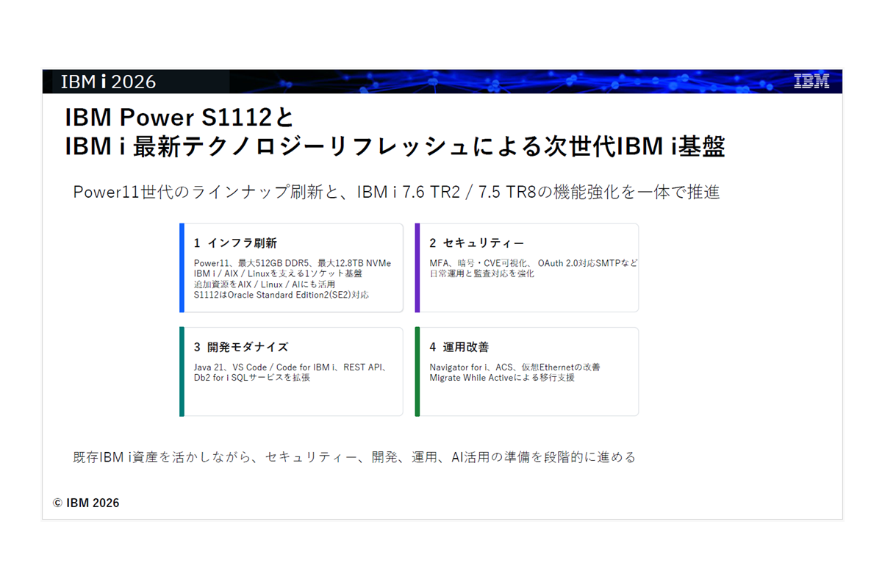
Task: Click line 'Migrate While Activeによる移行支援'
Action: (502, 378)
